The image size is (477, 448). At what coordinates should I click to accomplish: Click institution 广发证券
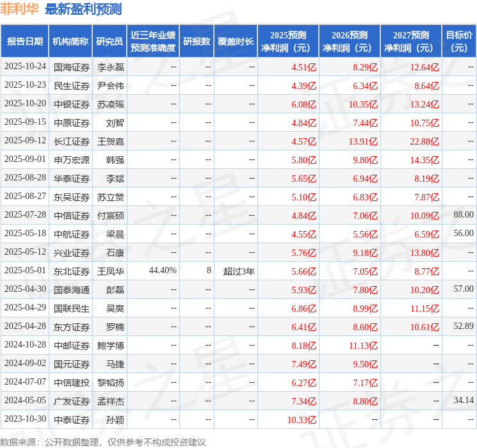tap(72, 401)
